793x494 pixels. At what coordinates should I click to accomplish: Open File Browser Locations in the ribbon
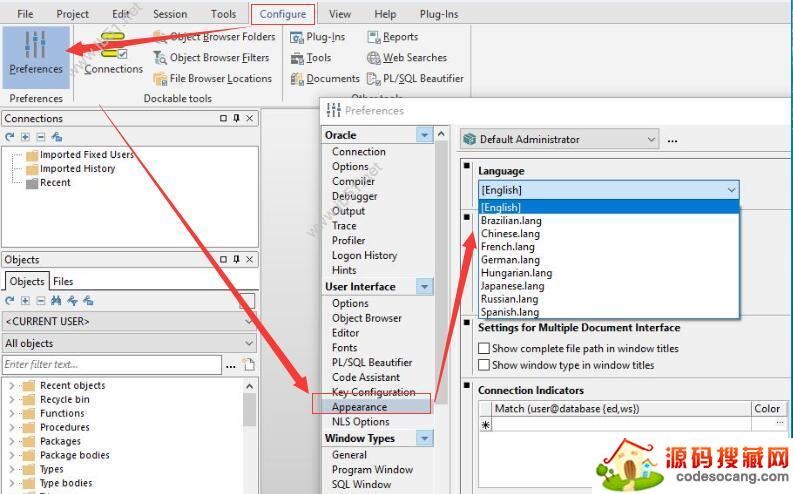coord(213,78)
